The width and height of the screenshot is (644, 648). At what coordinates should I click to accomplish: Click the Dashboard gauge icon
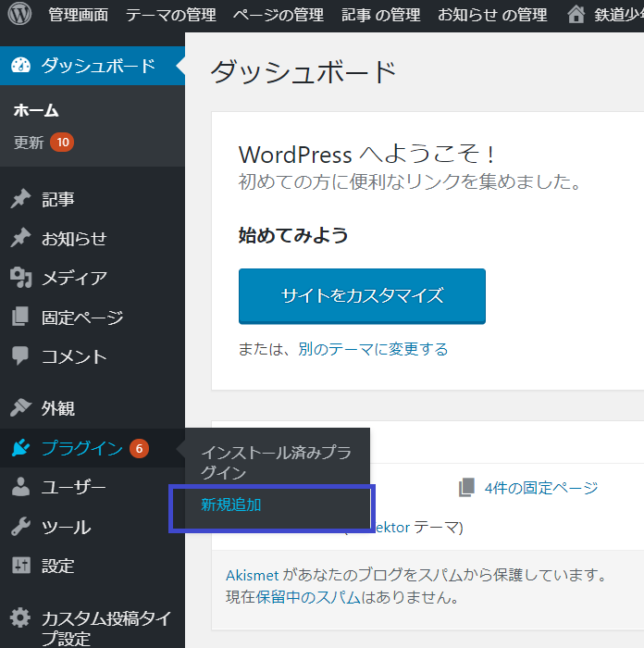pyautogui.click(x=20, y=66)
